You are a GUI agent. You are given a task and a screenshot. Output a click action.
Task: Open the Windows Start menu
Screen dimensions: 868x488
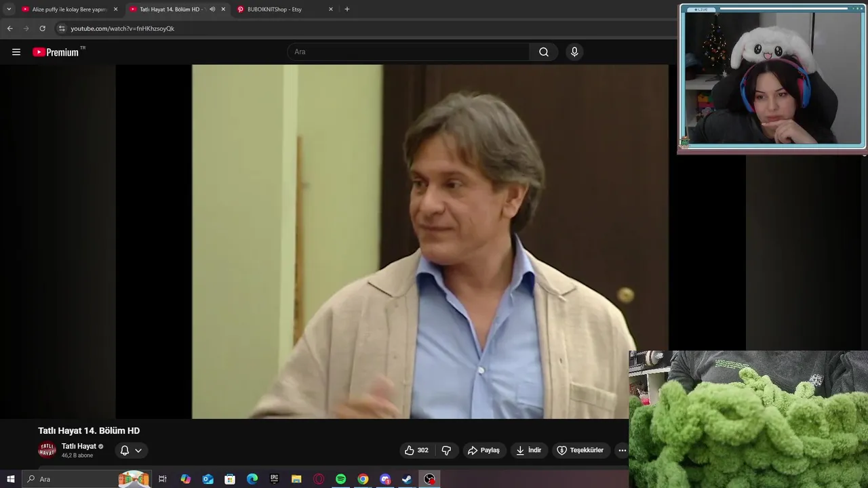tap(11, 479)
